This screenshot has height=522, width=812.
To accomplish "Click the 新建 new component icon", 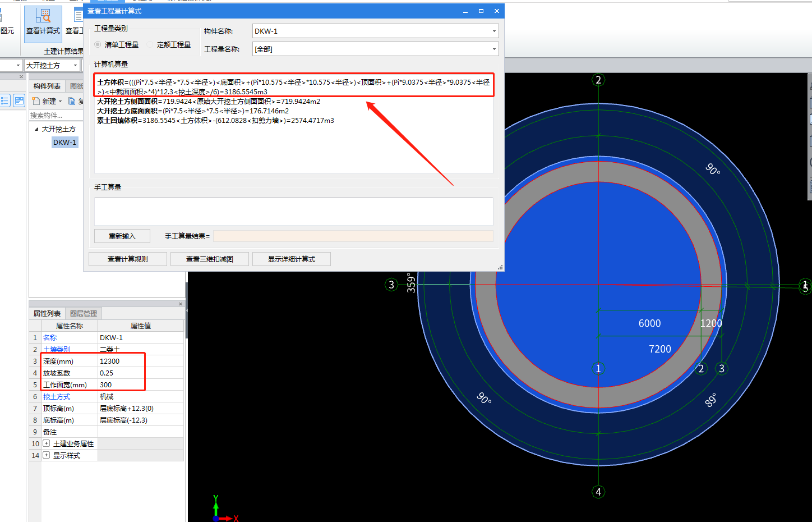I will [36, 101].
